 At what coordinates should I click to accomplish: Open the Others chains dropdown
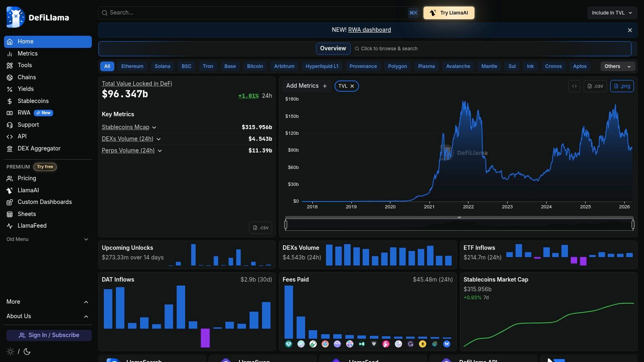(618, 66)
